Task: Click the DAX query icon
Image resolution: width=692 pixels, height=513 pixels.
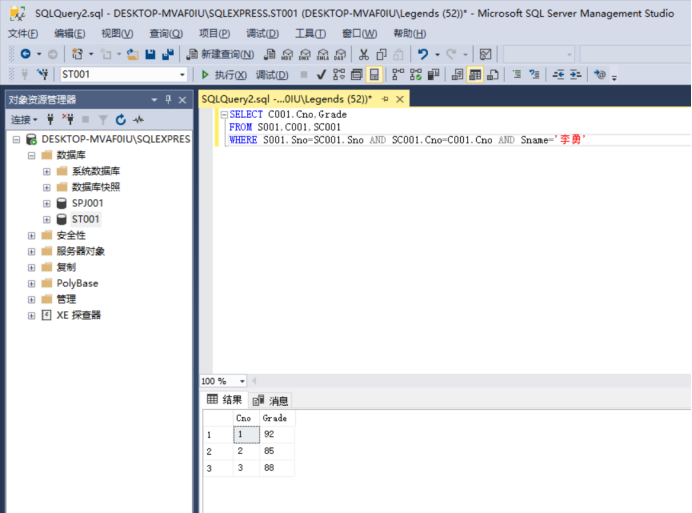Action: (340, 54)
